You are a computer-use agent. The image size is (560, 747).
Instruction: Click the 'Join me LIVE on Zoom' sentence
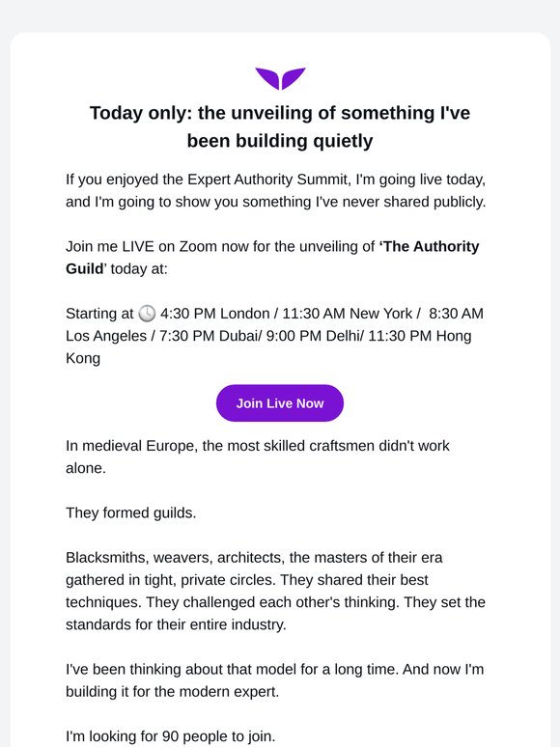272,258
